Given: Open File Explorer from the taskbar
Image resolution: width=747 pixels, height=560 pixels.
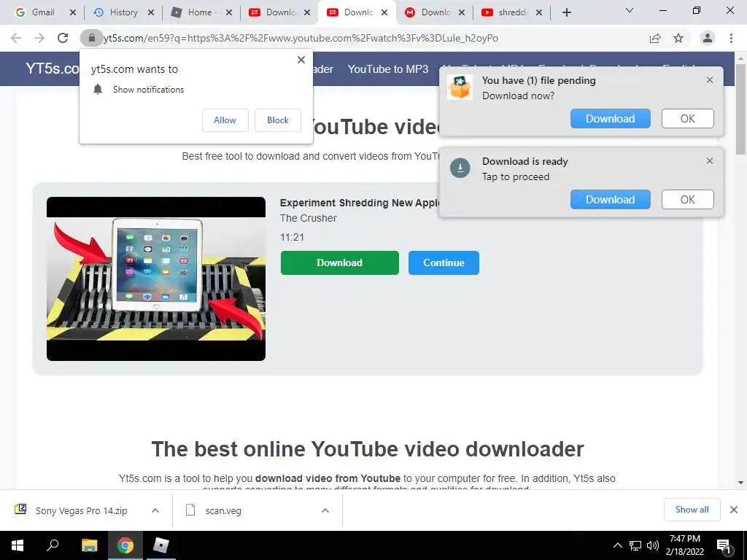Looking at the screenshot, I should (x=89, y=545).
